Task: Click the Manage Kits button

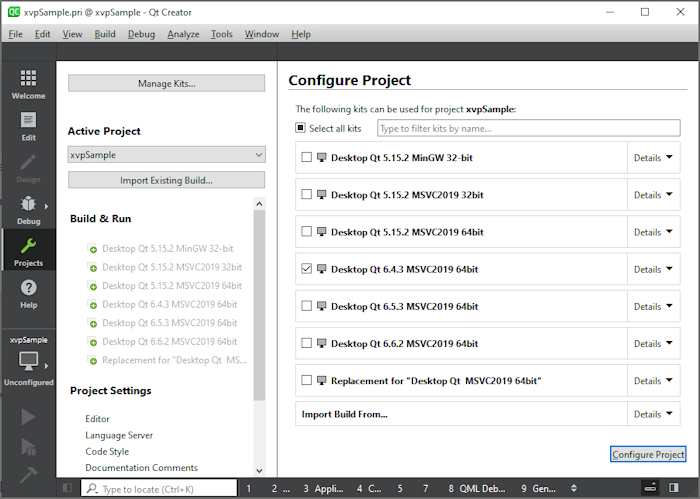Action: tap(167, 83)
